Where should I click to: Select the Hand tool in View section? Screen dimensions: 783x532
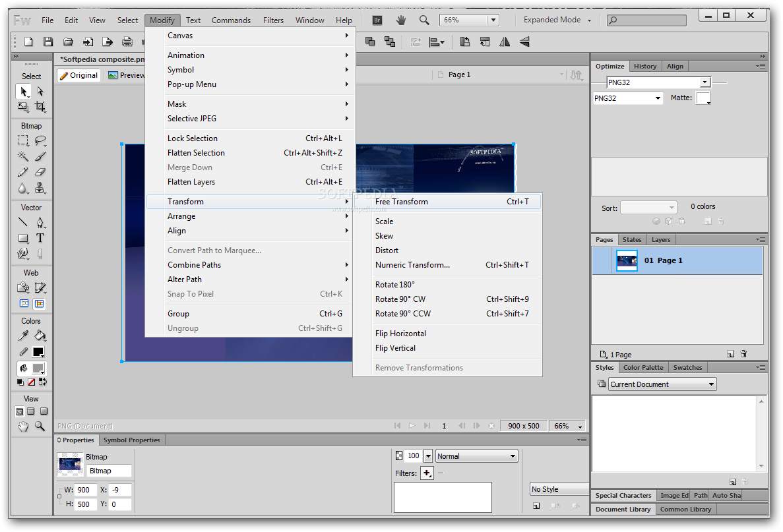click(x=24, y=427)
